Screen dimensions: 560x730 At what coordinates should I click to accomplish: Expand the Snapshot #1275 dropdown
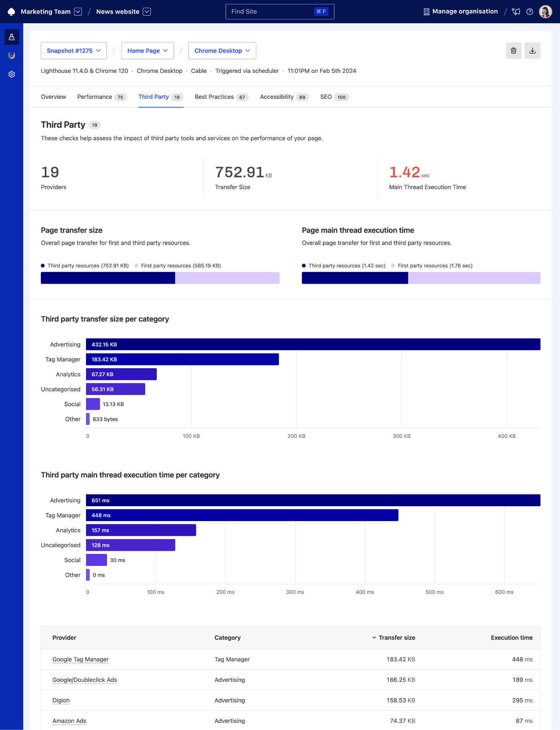click(x=74, y=51)
